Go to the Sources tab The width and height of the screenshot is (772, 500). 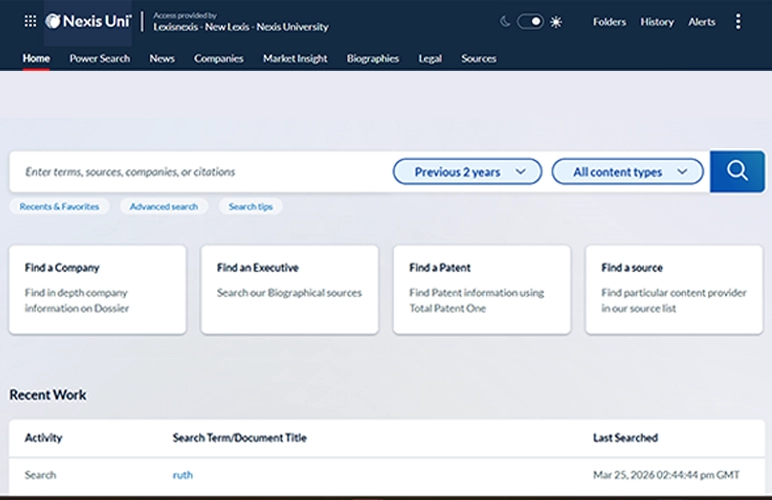tap(479, 58)
